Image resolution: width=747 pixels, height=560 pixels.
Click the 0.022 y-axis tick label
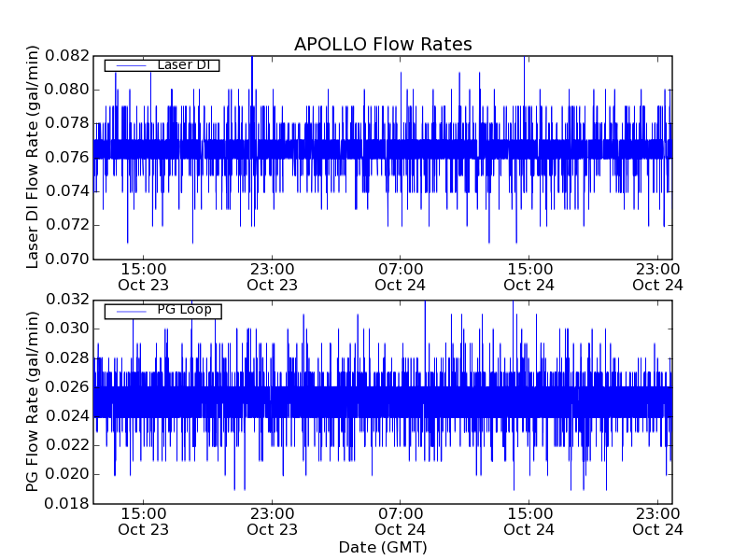(67, 445)
